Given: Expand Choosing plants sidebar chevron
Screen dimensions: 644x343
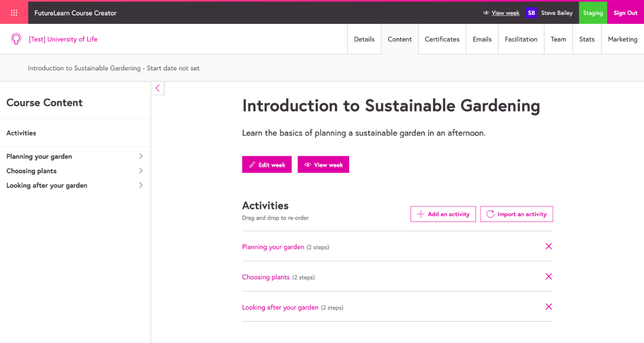Looking at the screenshot, I should click(x=141, y=171).
